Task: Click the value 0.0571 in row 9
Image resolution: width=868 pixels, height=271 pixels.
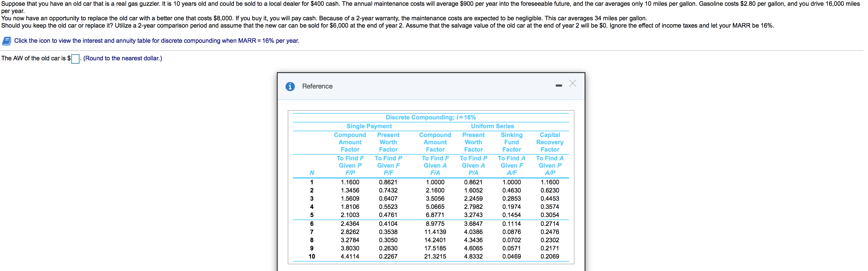Action: click(511, 248)
